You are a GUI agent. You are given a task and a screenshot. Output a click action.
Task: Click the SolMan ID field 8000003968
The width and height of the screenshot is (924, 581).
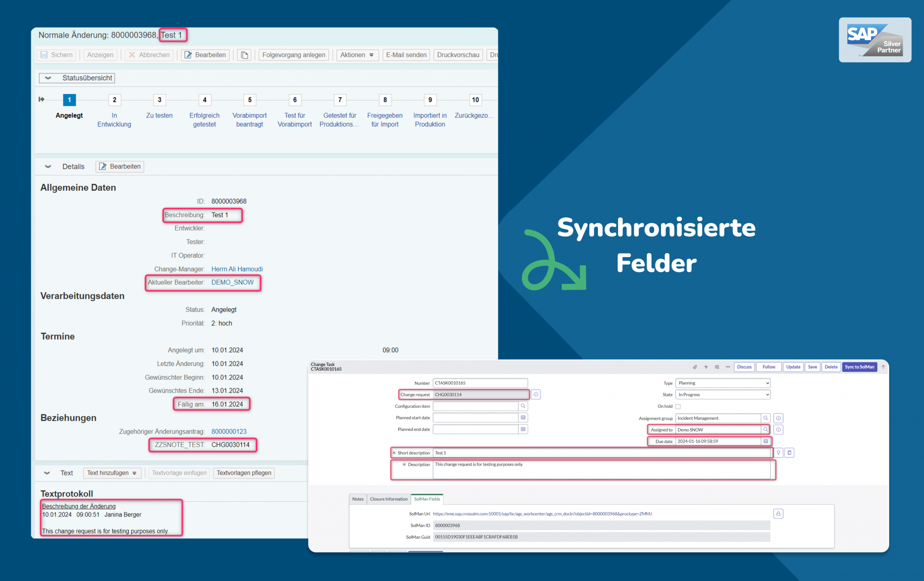tap(601, 526)
